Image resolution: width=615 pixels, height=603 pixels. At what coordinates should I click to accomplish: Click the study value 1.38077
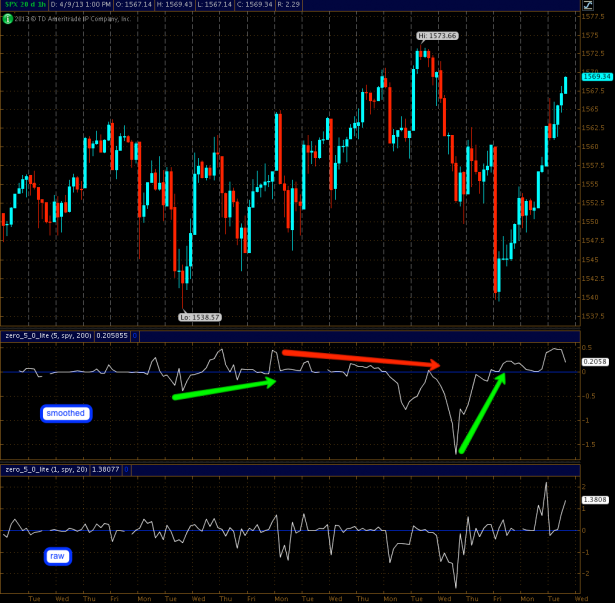pyautogui.click(x=106, y=470)
